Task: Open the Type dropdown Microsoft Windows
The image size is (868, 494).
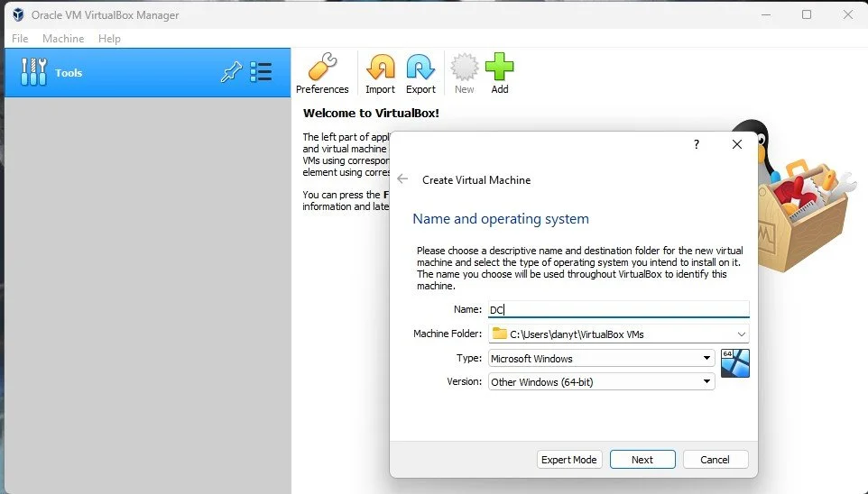Action: pos(601,359)
